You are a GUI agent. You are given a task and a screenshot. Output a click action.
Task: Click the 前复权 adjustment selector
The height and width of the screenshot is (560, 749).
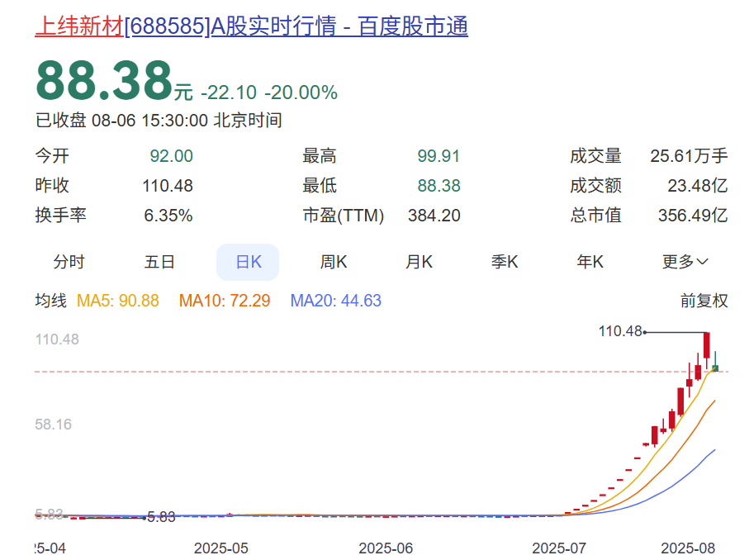[704, 301]
